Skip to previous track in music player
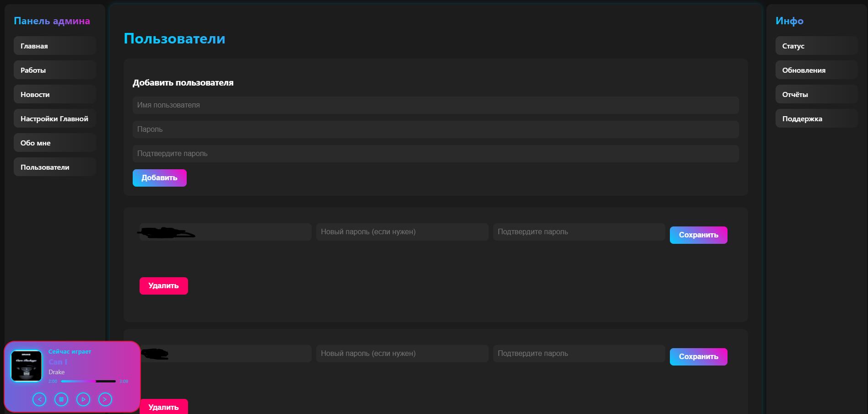The width and height of the screenshot is (868, 414). pyautogui.click(x=39, y=399)
